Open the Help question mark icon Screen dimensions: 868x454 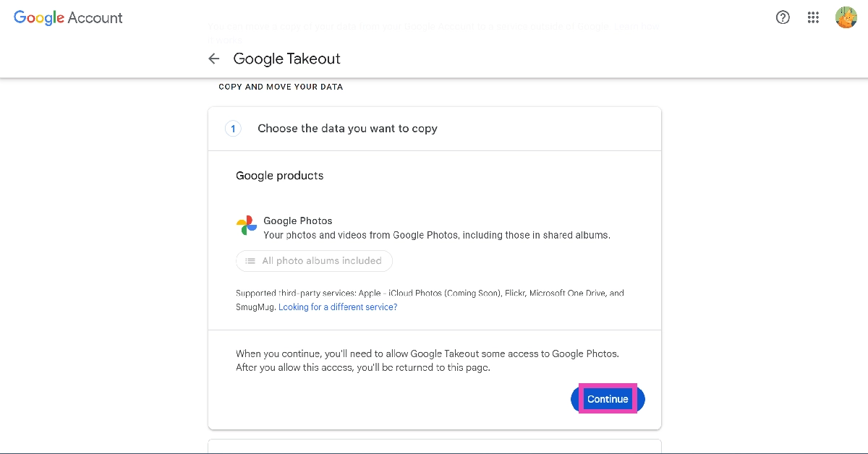(x=783, y=18)
